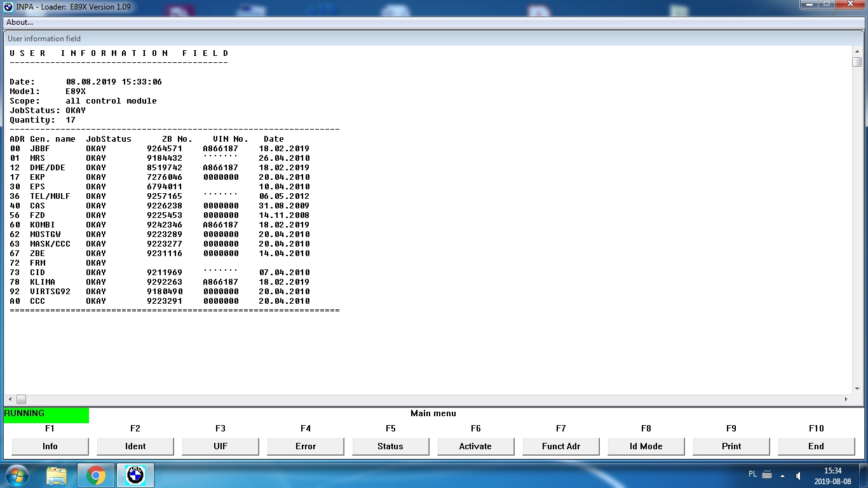The width and height of the screenshot is (868, 488).
Task: Click the 'Main menu' label
Action: pos(433,414)
